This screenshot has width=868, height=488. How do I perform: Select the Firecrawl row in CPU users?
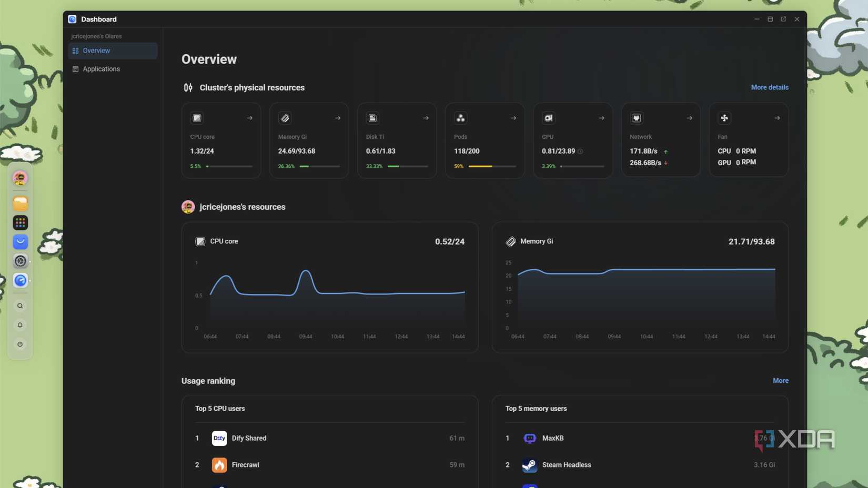tap(330, 465)
